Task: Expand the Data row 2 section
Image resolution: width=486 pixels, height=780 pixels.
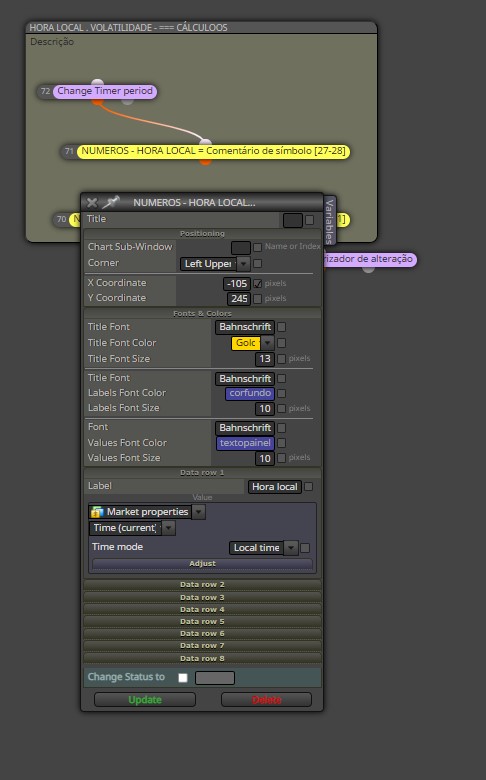Action: 202,585
